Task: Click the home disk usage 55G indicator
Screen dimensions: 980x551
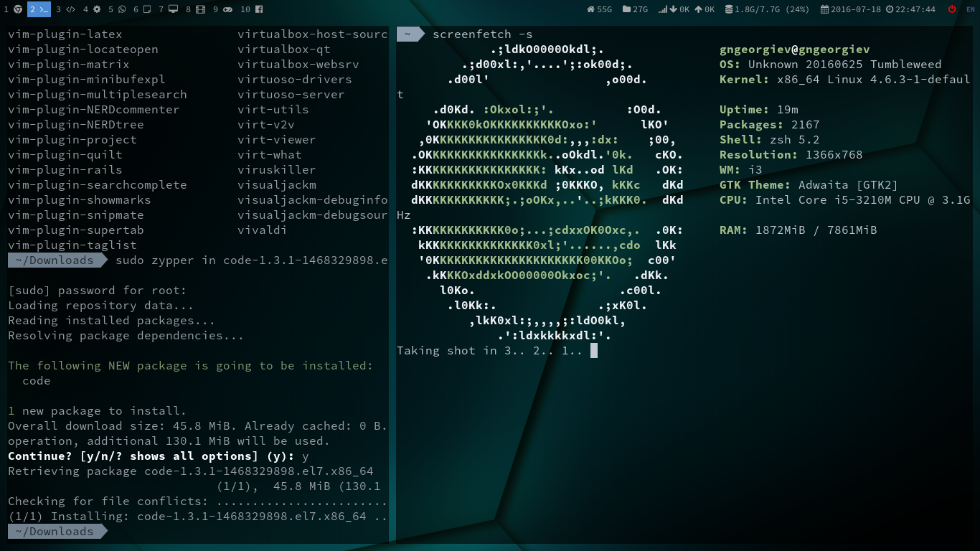Action: 599,9
